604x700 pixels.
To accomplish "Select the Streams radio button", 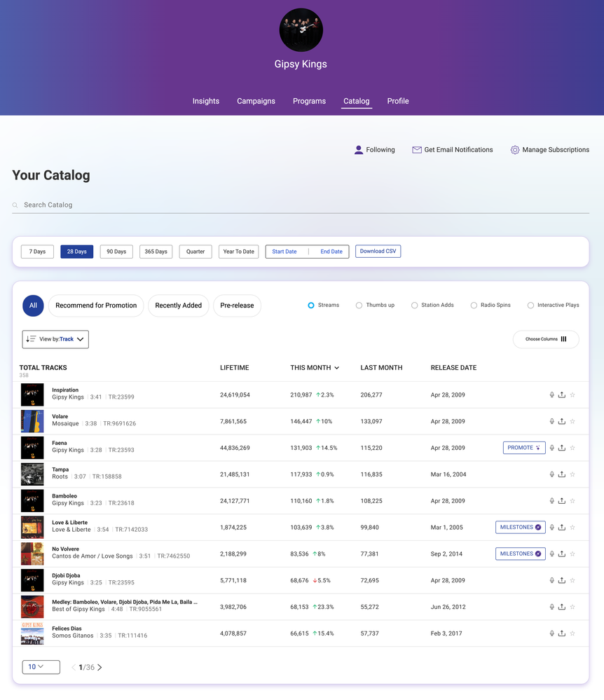I will 310,306.
